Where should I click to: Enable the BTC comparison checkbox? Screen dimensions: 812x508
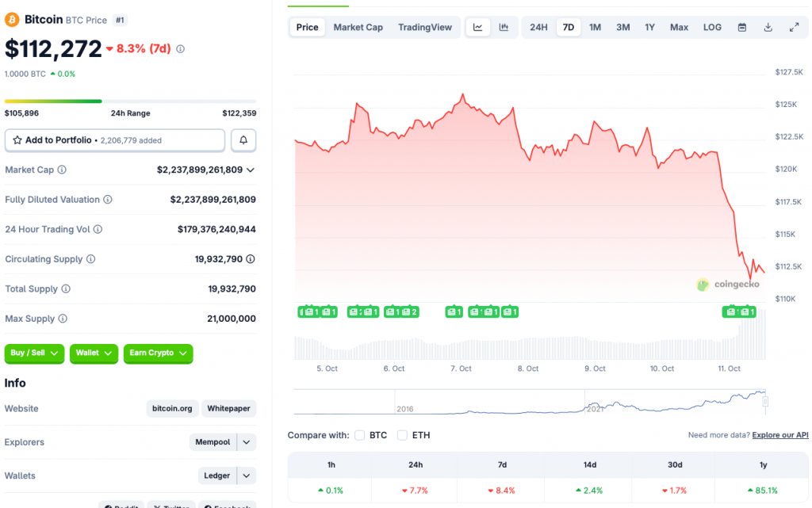tap(360, 434)
